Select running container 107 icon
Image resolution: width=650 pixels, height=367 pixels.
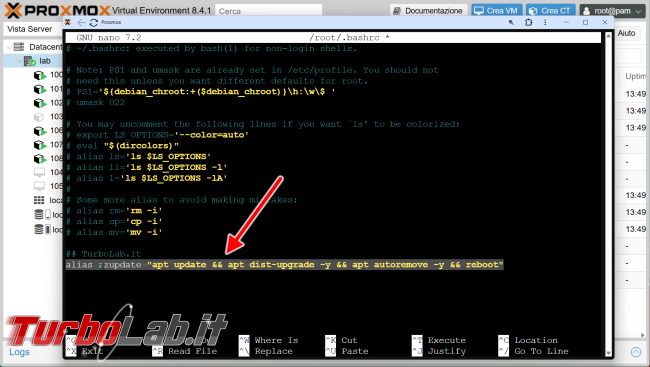39,145
